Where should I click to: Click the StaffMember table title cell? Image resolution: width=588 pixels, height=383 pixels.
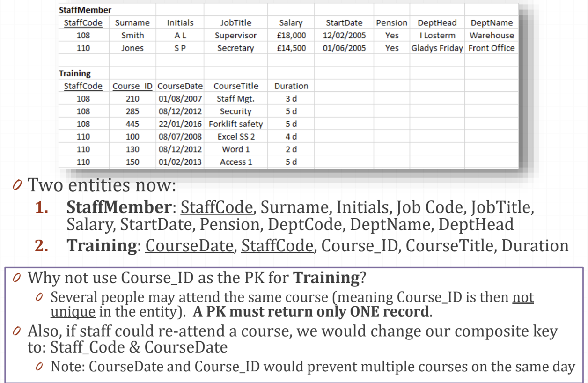(85, 10)
